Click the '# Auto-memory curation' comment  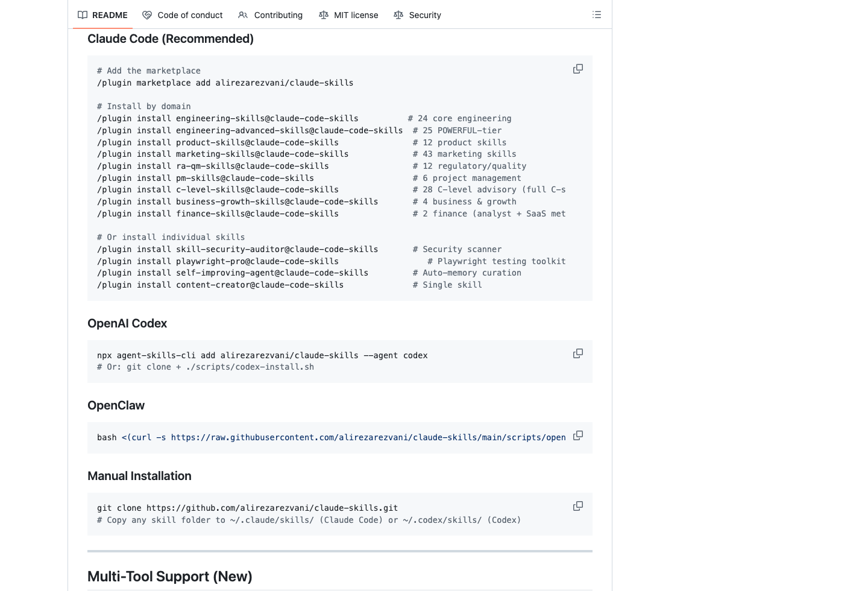(467, 273)
